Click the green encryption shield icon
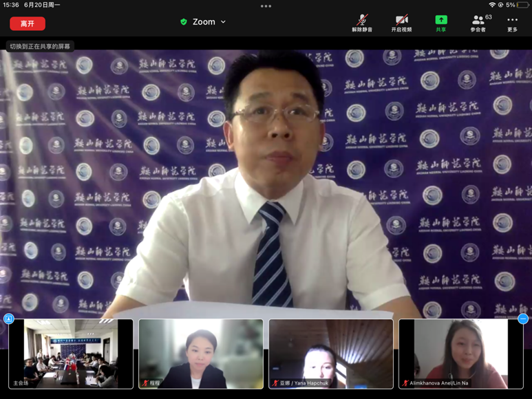The image size is (532, 399). pyautogui.click(x=183, y=22)
